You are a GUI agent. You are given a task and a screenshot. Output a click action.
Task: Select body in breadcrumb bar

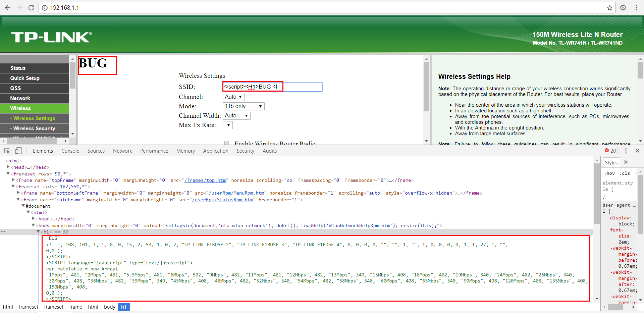point(110,307)
